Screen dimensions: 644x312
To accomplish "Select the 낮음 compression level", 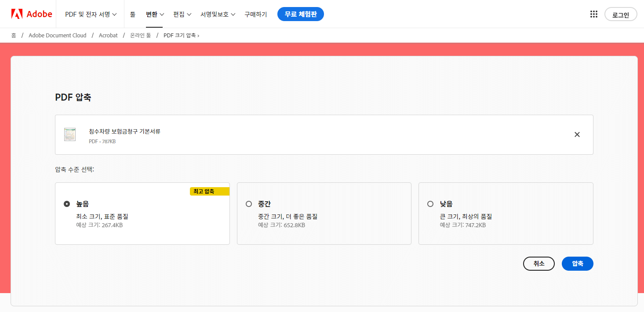I will 430,203.
